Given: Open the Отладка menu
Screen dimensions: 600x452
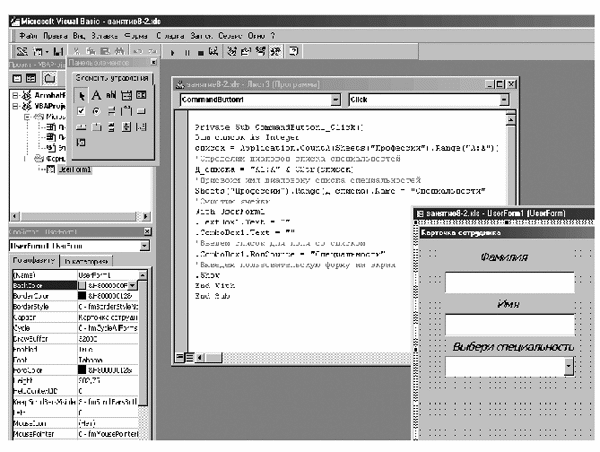Looking at the screenshot, I should click(170, 36).
